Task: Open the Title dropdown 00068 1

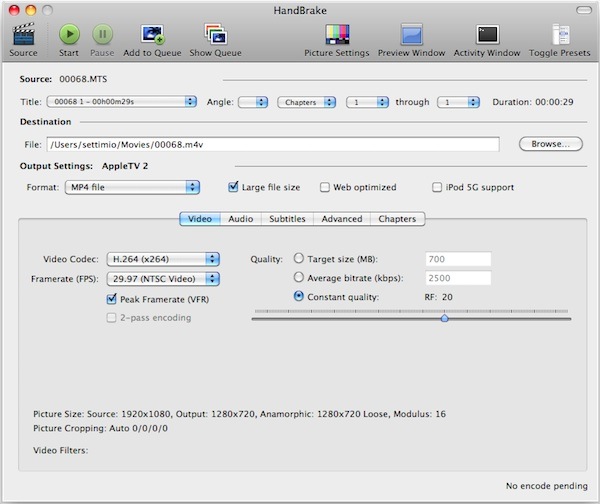Action: [122, 102]
